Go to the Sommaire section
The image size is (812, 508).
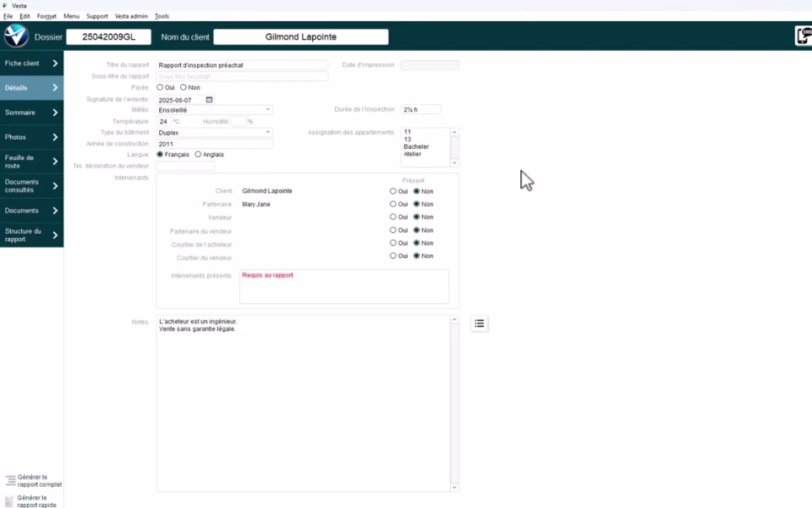coord(31,113)
